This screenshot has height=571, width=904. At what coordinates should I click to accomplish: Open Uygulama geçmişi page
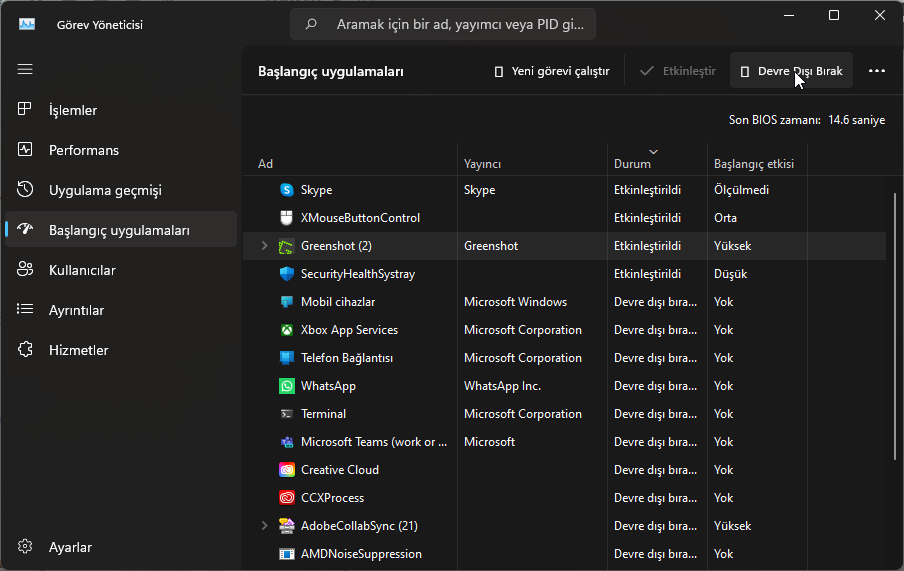click(x=120, y=190)
